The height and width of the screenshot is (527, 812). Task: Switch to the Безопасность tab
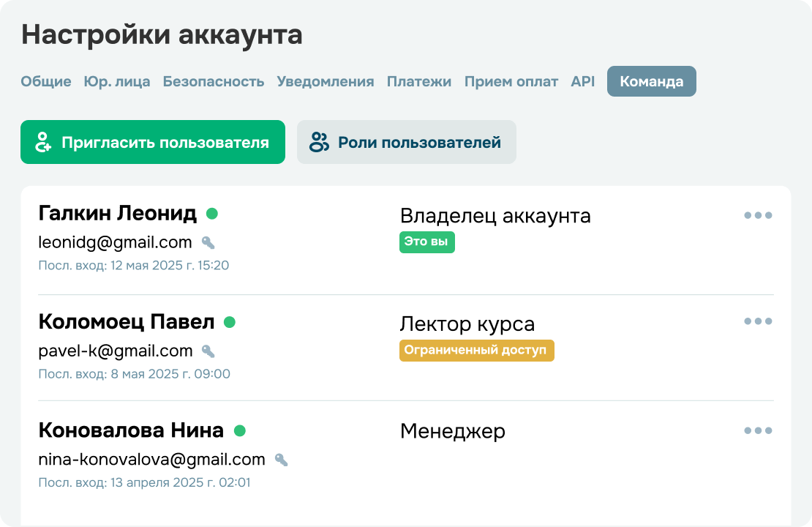[x=214, y=81]
